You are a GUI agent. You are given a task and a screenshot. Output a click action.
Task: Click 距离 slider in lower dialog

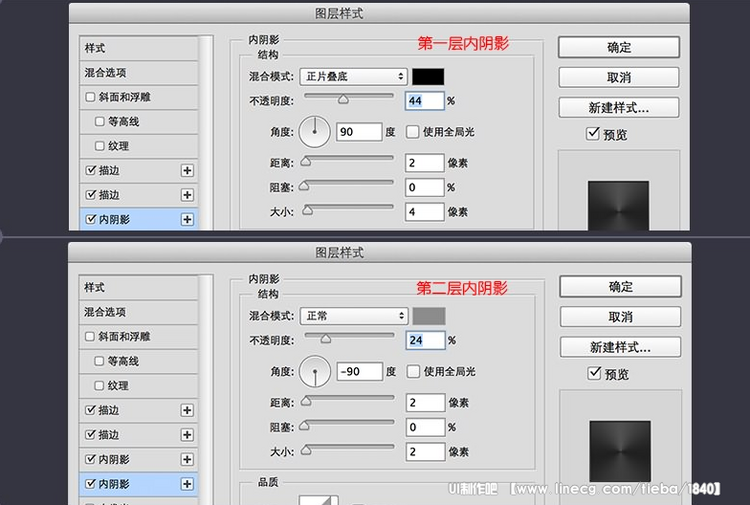(x=348, y=400)
